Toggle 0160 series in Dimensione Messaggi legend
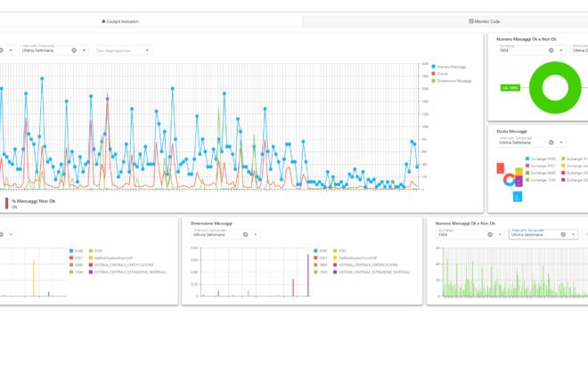 pos(321,251)
